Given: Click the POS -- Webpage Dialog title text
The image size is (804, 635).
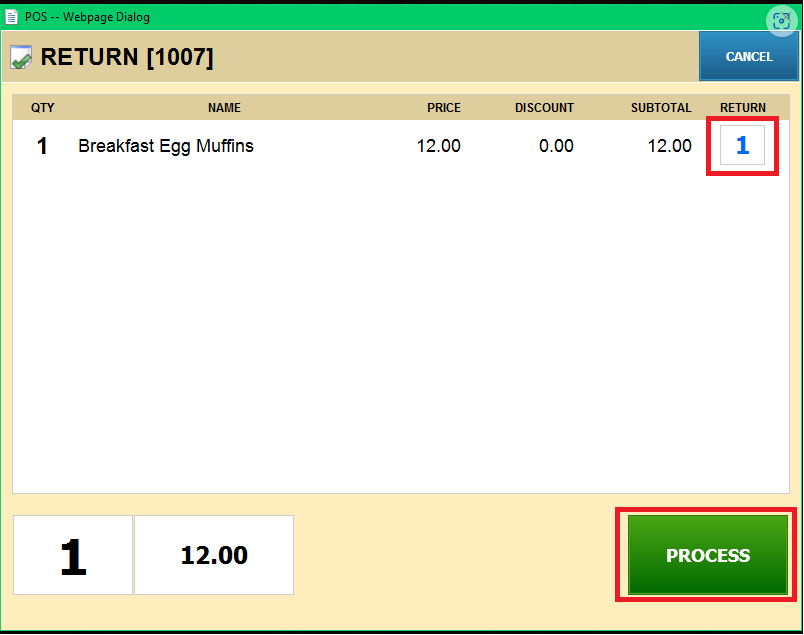Looking at the screenshot, I should click(87, 16).
